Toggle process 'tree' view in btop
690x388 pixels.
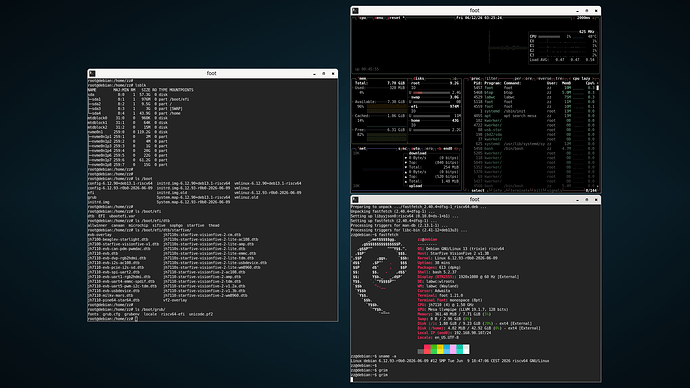[560, 79]
